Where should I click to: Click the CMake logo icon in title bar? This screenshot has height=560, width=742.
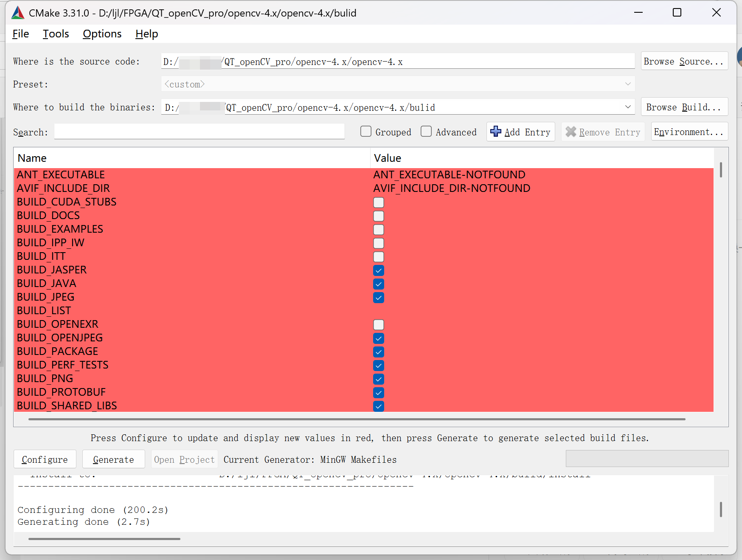(x=17, y=13)
